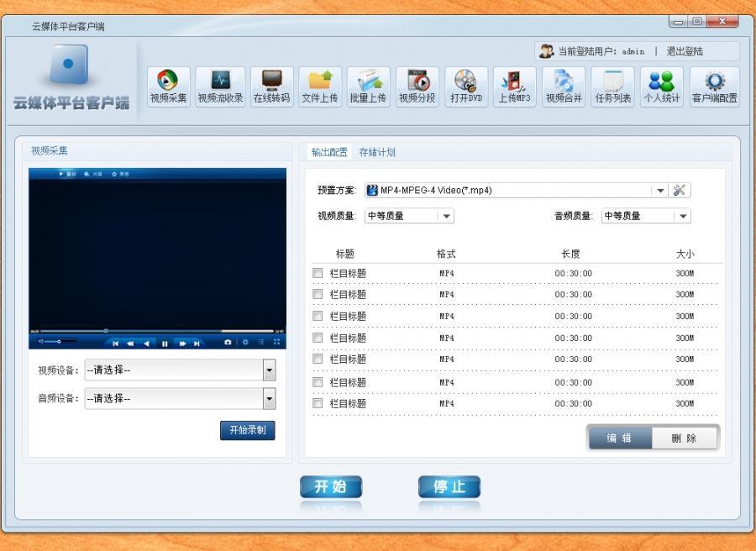Select the 输出配置 tab

329,152
